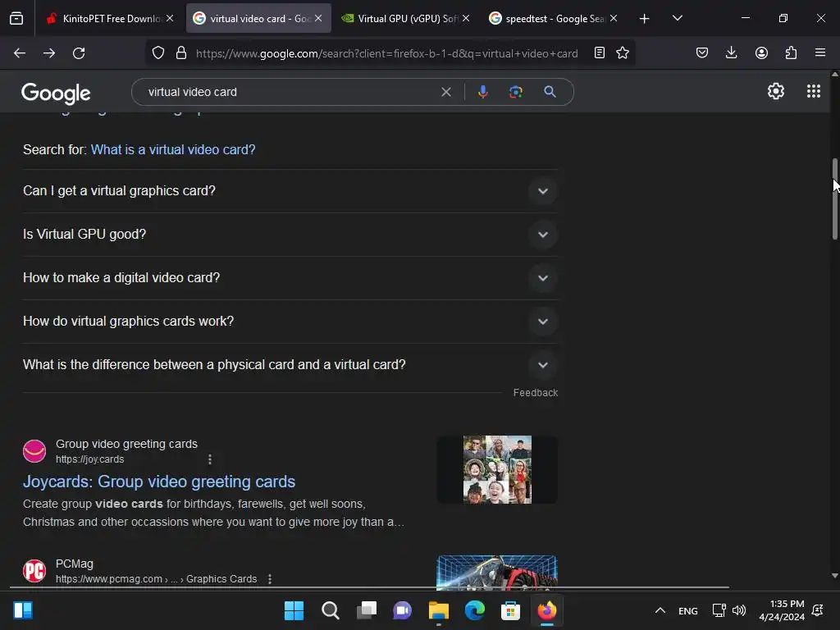Switch to the speedtest Google Search tab
Viewport: 840px width, 630px height.
pyautogui.click(x=554, y=19)
